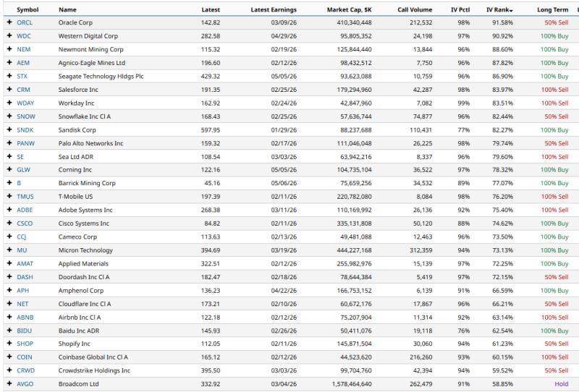
Task: Click the plus icon beside NEM
Action: pos(9,50)
